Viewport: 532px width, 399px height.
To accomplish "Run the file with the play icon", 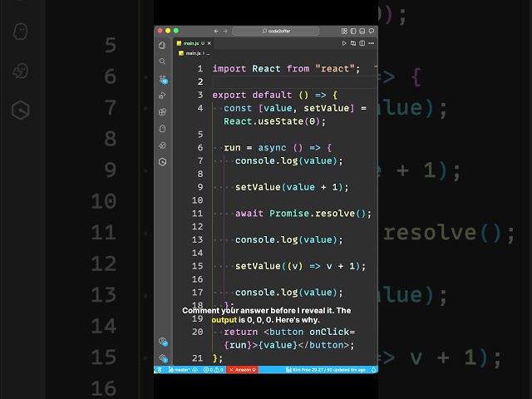I will tap(344, 43).
